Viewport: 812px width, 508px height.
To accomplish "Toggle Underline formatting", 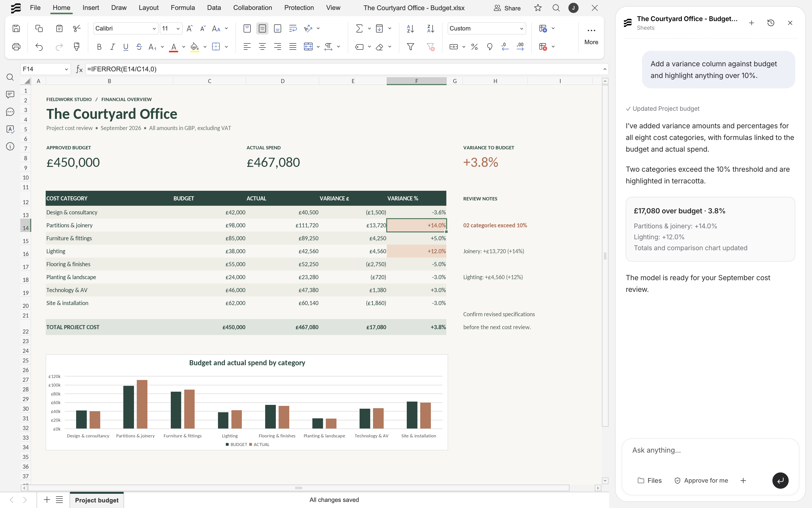I will point(126,47).
